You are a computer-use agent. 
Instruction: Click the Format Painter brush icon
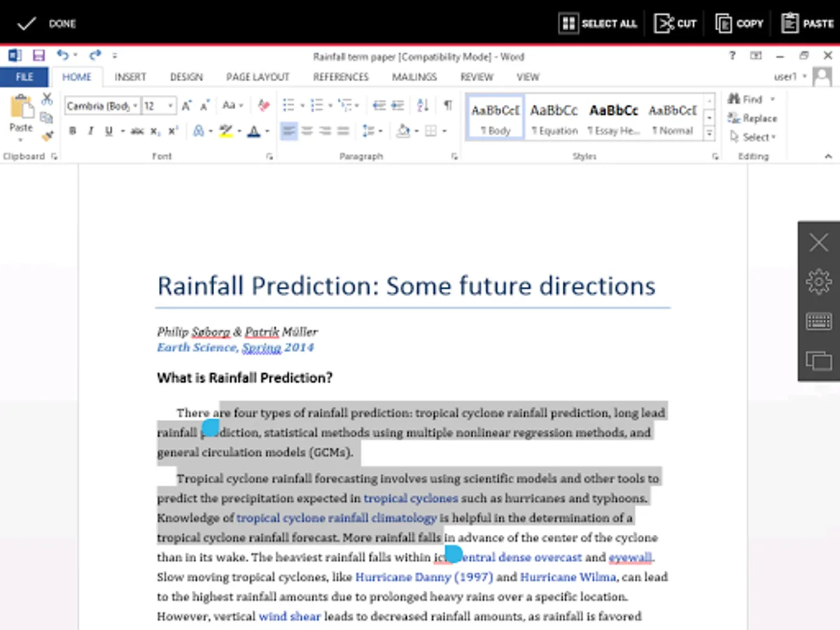47,136
